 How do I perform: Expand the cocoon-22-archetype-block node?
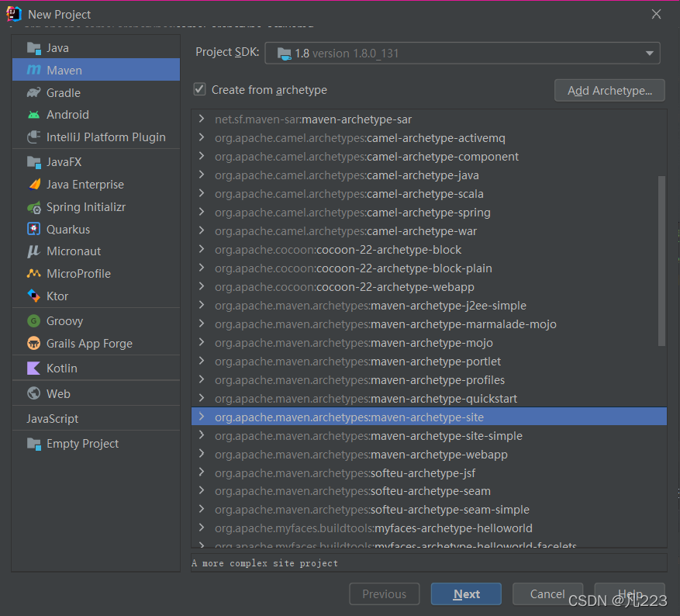[202, 250]
